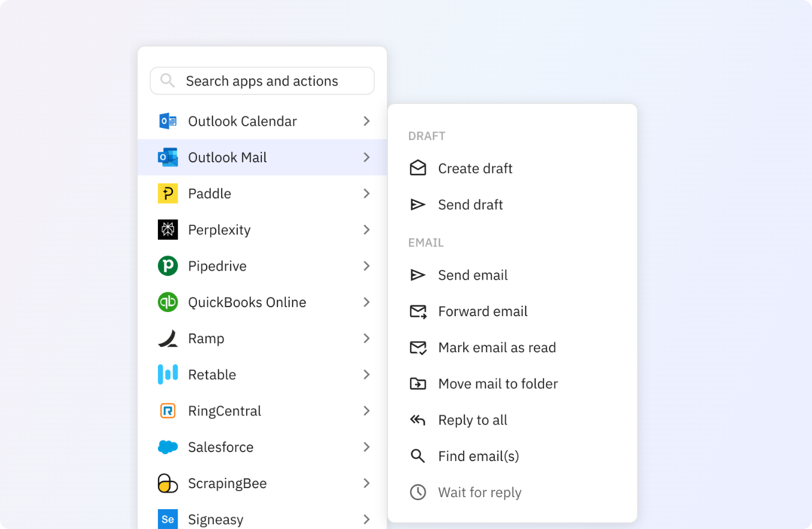Click the double-arrow Reply to all icon
812x529 pixels.
[x=418, y=420]
